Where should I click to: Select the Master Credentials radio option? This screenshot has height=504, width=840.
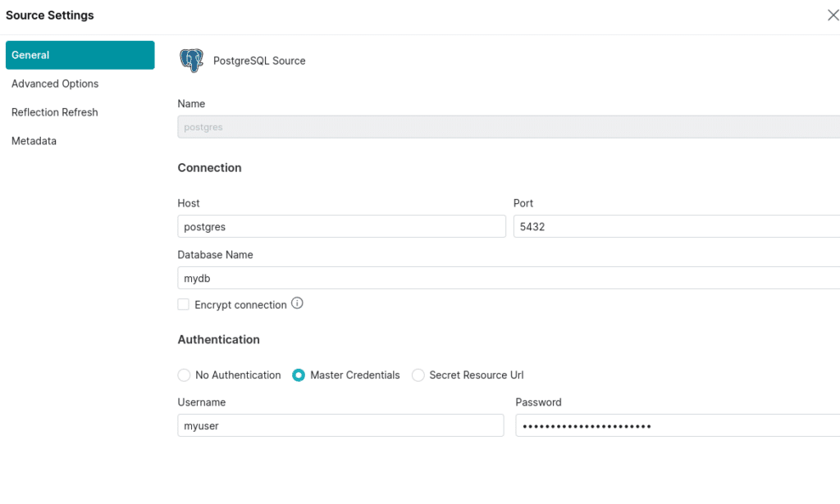(x=299, y=375)
